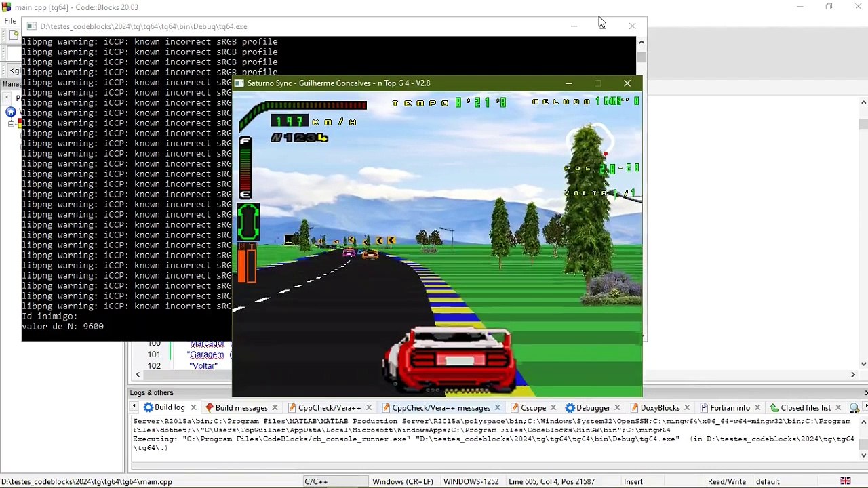This screenshot has width=868, height=488.
Task: Collapse the project tree node under Workspace
Action: (x=11, y=124)
